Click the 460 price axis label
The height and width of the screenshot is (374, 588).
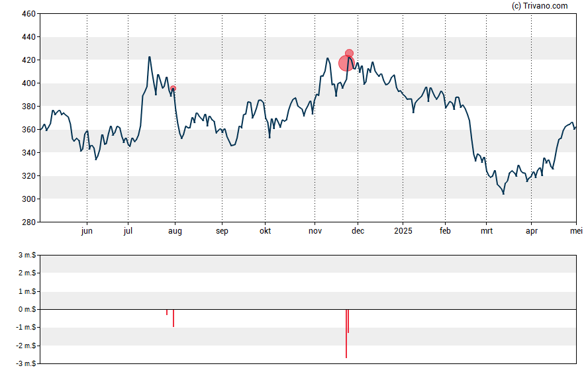(x=29, y=14)
